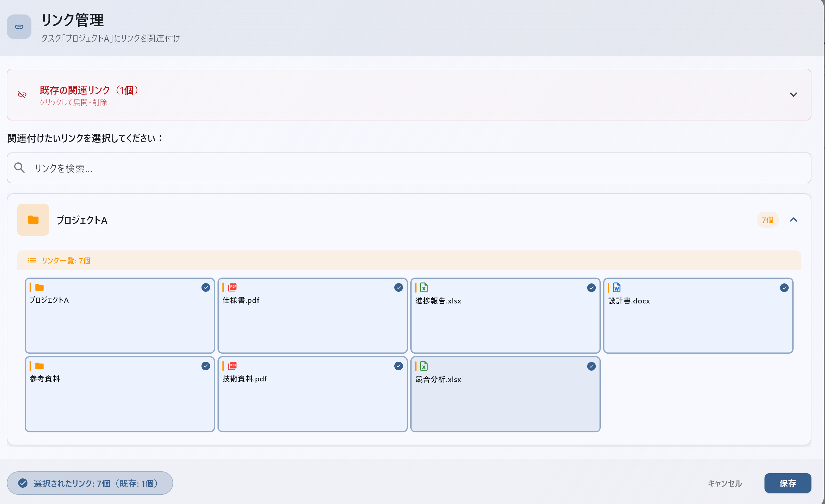Click the search magnifier icon
Screen dimensions: 825x504
[x=19, y=168]
